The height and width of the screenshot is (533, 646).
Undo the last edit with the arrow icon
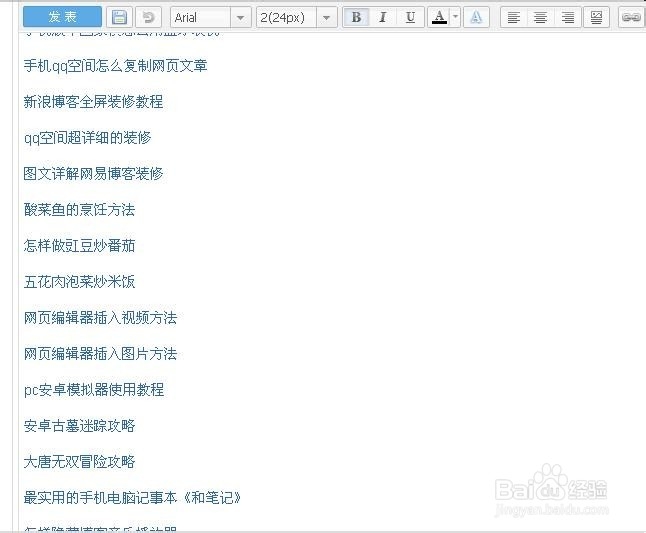pos(148,17)
